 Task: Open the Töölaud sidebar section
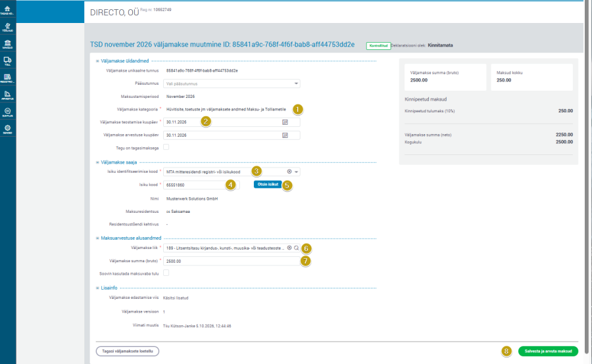coord(7,27)
